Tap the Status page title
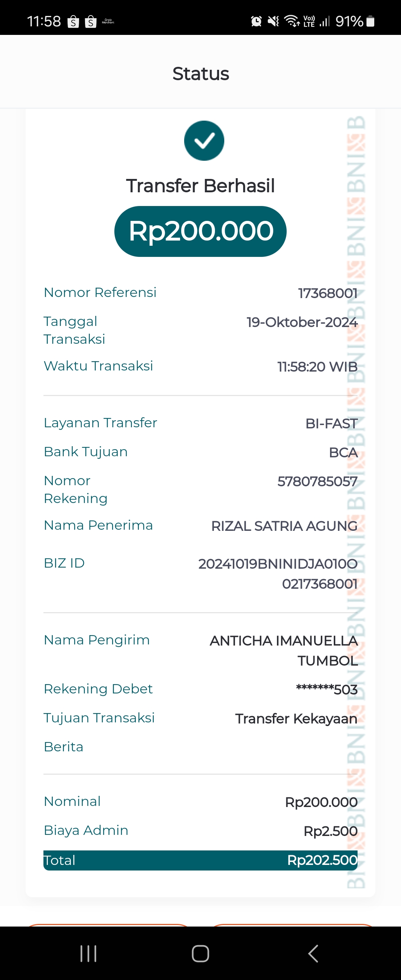The image size is (401, 980). [x=200, y=74]
